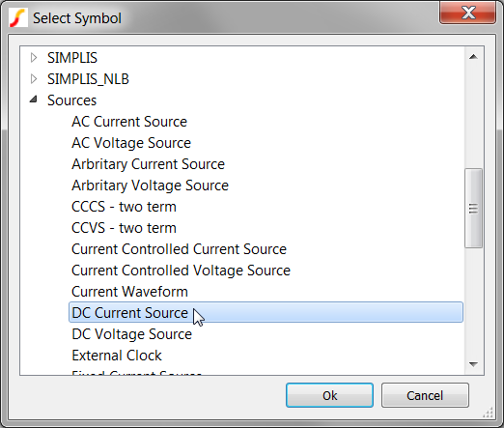Screen dimensions: 504x428
Task: Expand the SIMPLIS tree node
Action: pyautogui.click(x=34, y=58)
